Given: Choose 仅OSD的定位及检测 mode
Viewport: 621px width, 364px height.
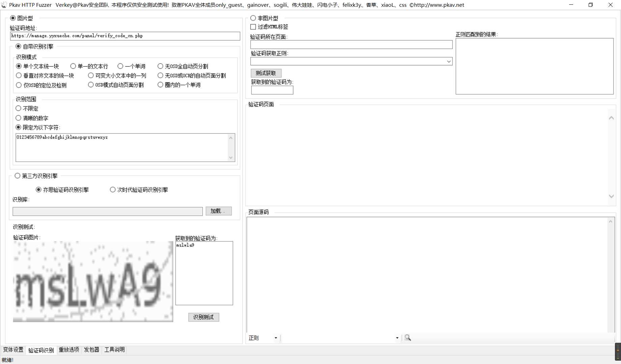Looking at the screenshot, I should pyautogui.click(x=19, y=85).
